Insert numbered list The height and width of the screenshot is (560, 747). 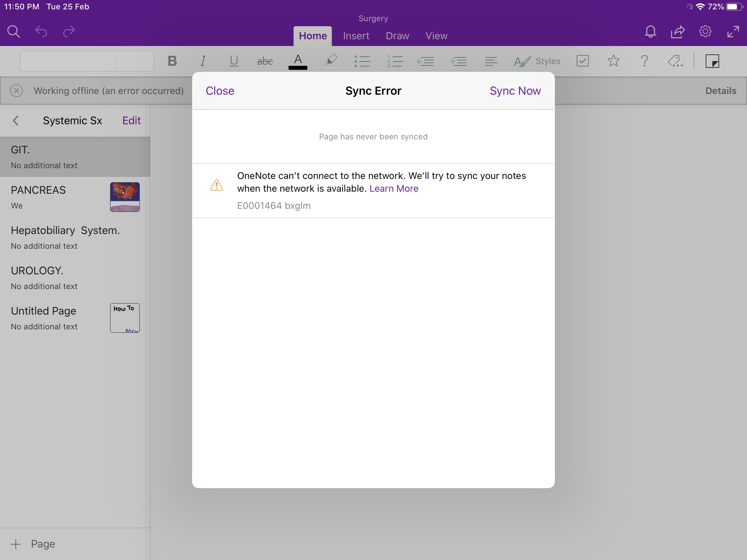point(395,61)
